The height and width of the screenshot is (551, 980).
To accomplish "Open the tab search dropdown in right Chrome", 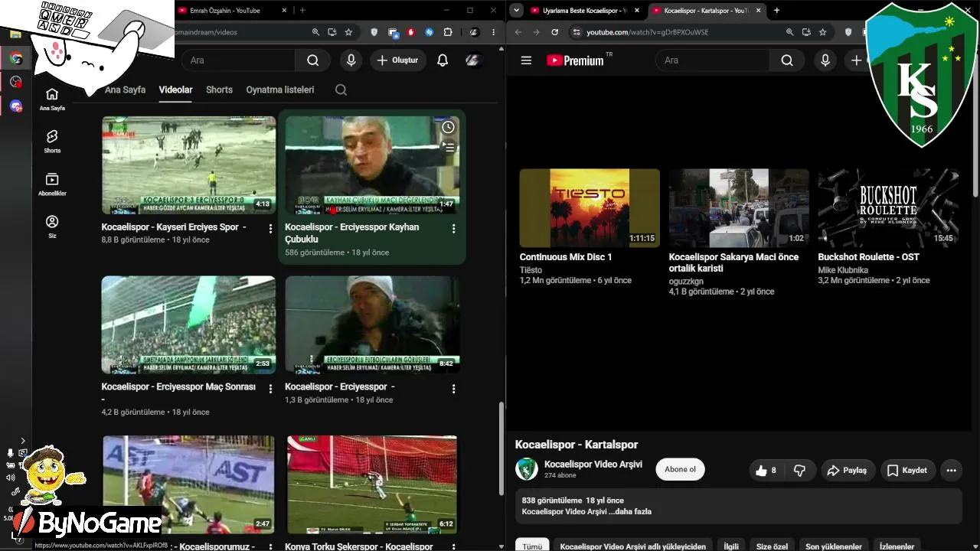I will click(517, 11).
